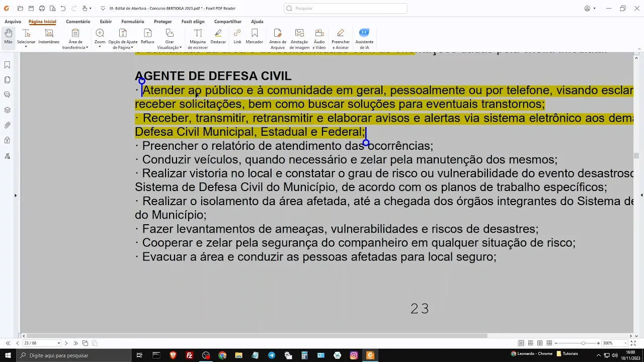The image size is (644, 362).
Task: Insert a Link with link tool
Action: coord(237,37)
